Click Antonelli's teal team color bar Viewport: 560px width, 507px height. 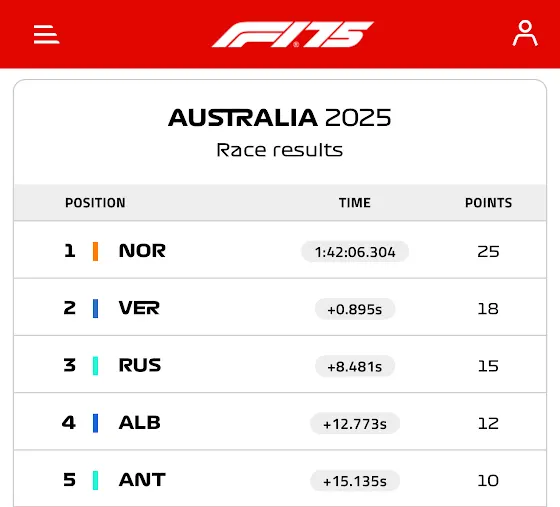(95, 480)
